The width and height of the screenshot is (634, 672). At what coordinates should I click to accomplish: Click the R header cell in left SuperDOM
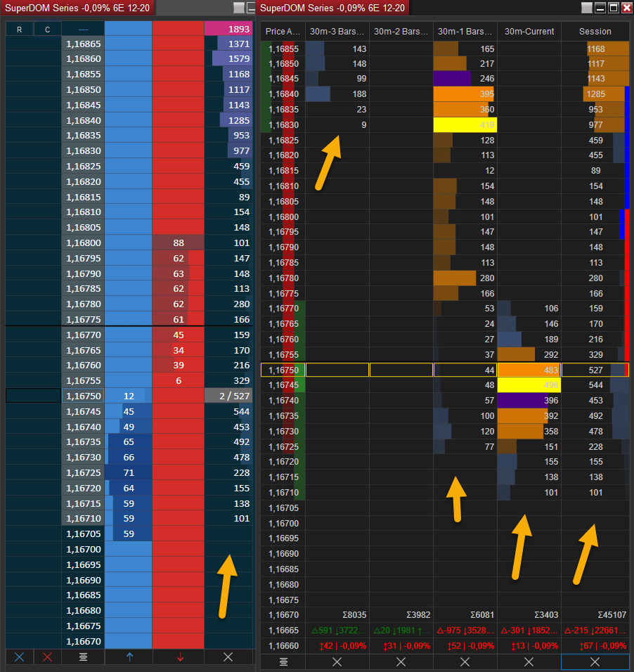pyautogui.click(x=19, y=29)
